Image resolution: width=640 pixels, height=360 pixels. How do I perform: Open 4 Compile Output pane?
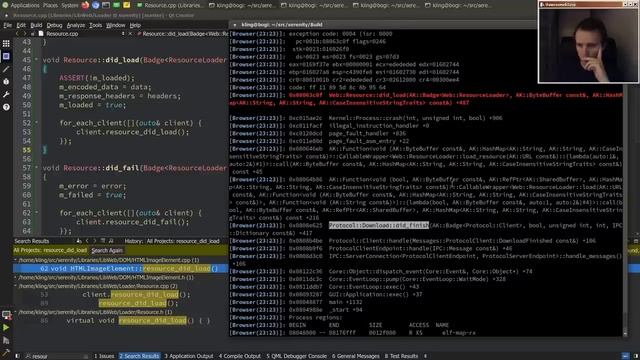240,356
